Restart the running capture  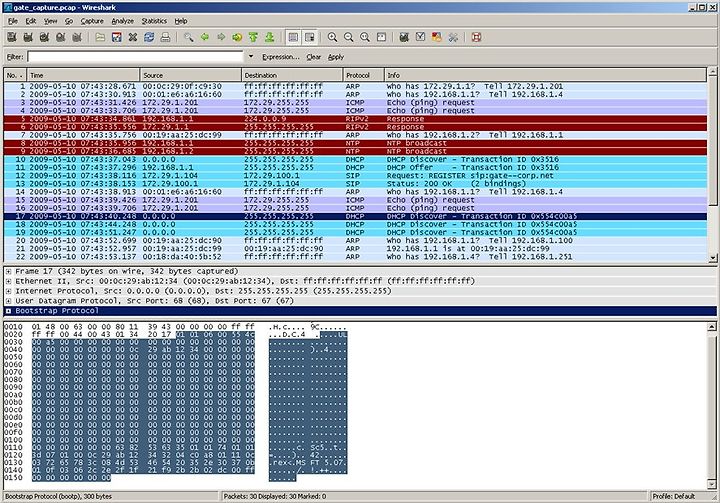tap(76, 37)
